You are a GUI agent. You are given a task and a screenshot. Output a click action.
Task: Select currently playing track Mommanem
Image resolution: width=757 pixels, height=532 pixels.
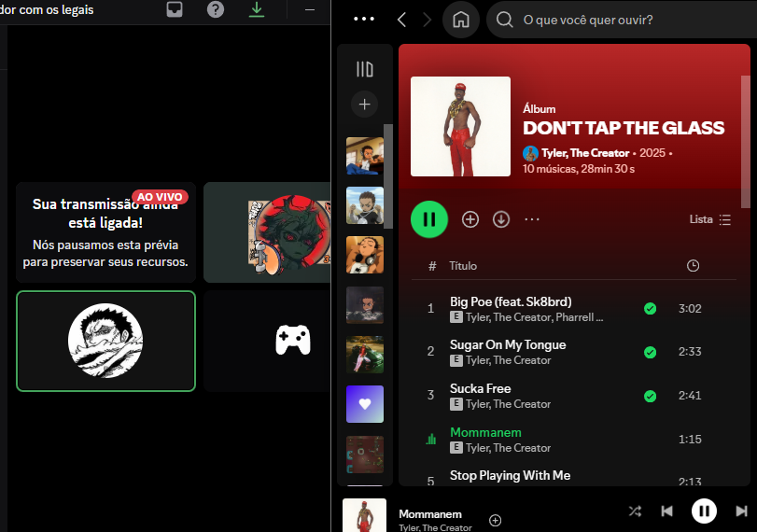pyautogui.click(x=573, y=440)
